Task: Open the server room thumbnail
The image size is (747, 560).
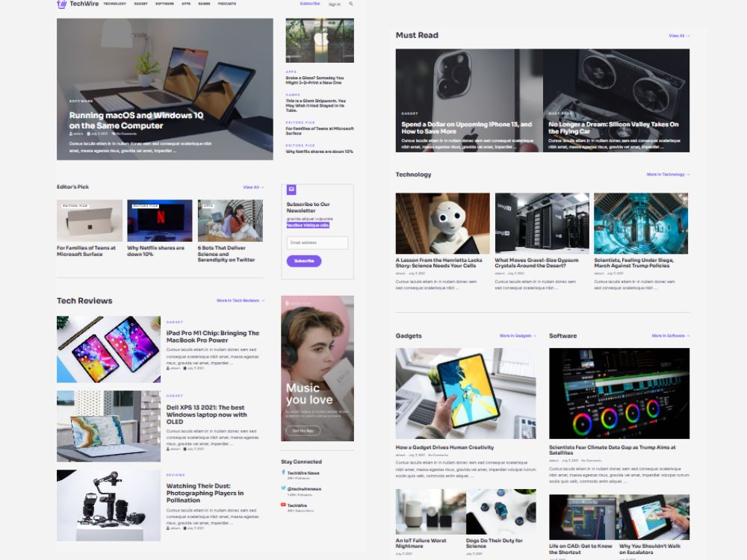Action: [542, 223]
